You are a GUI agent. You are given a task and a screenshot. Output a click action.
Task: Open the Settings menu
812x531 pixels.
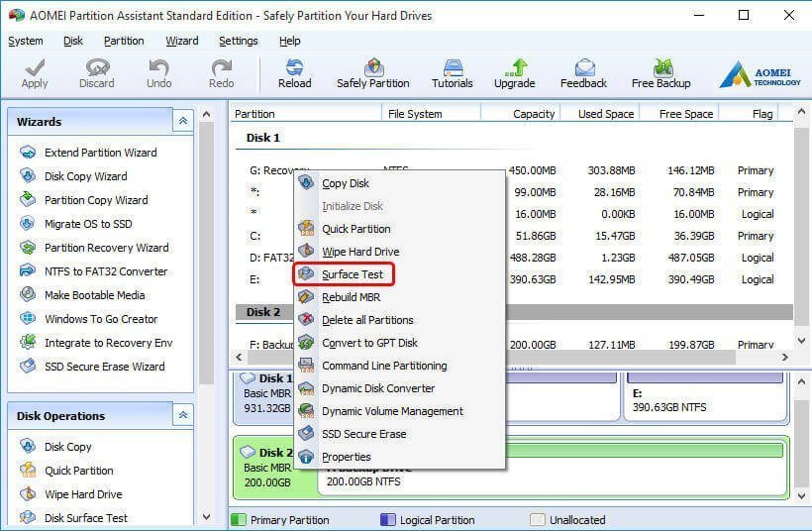pos(239,41)
